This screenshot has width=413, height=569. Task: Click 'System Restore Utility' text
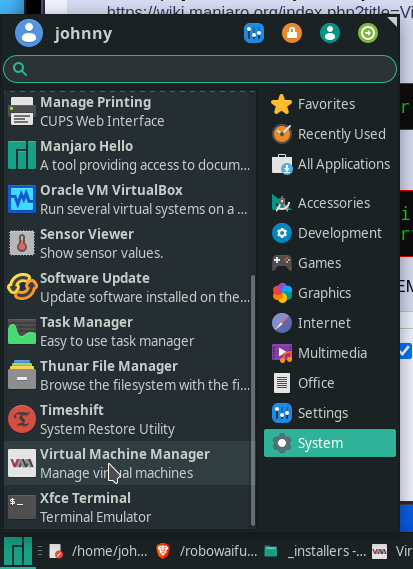tap(107, 429)
